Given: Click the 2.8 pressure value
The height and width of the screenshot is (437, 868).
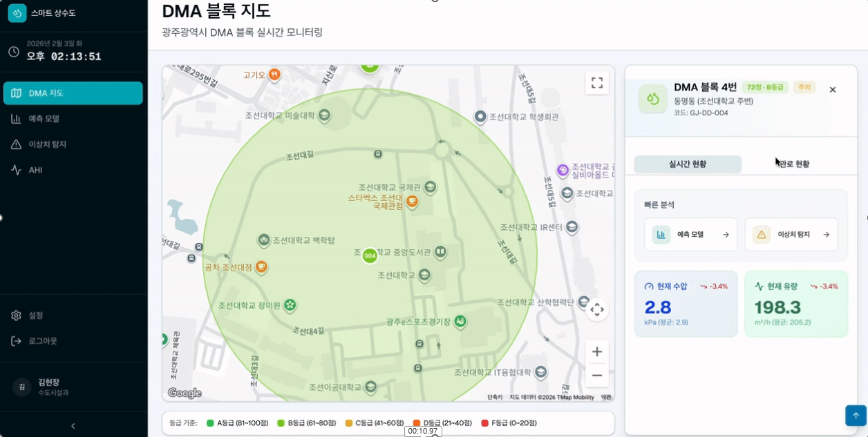Looking at the screenshot, I should click(657, 307).
